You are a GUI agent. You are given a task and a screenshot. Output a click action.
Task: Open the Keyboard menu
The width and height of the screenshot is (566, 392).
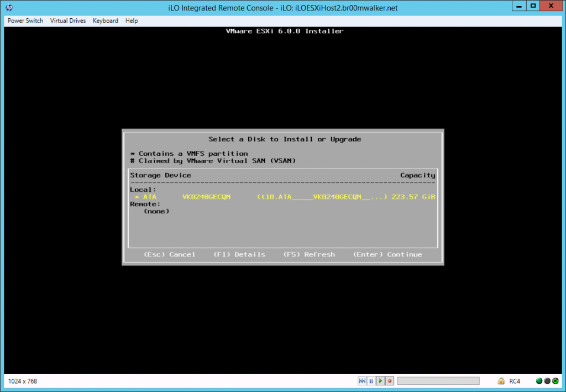pos(106,20)
